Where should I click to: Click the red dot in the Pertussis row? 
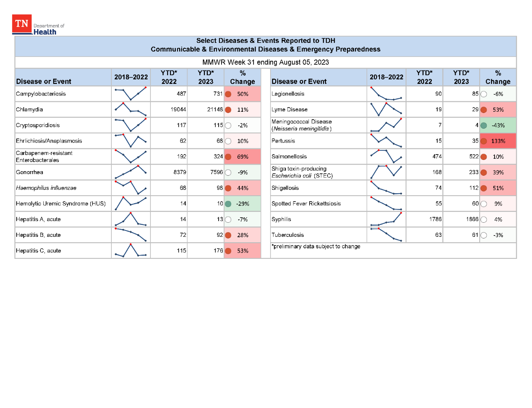coord(484,141)
